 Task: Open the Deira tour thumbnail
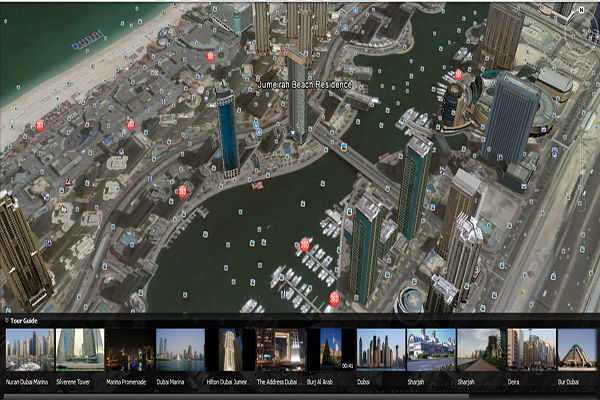point(532,350)
